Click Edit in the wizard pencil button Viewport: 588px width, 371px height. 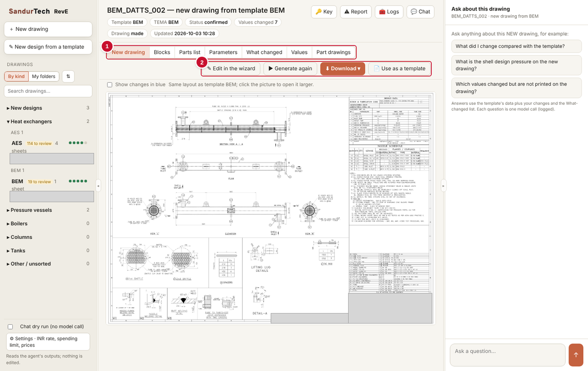pyautogui.click(x=231, y=68)
